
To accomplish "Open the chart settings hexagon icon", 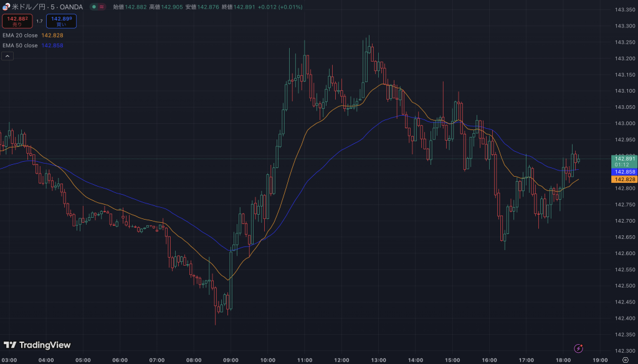I will point(625,360).
